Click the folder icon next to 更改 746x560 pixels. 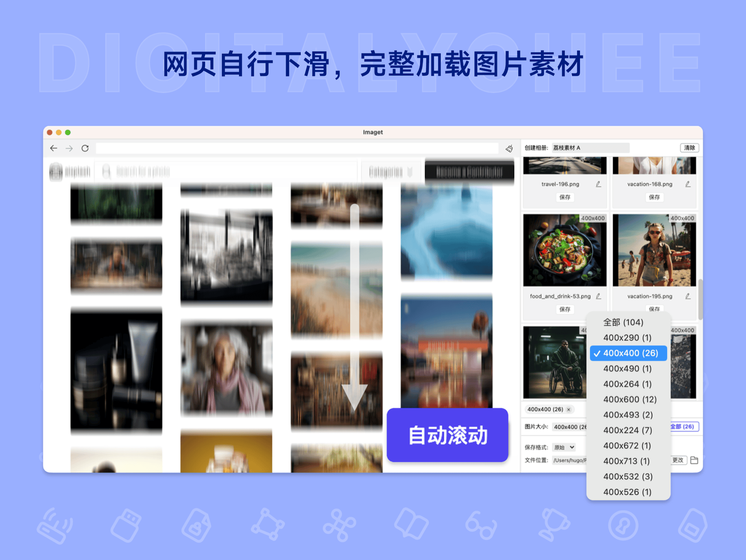click(695, 460)
